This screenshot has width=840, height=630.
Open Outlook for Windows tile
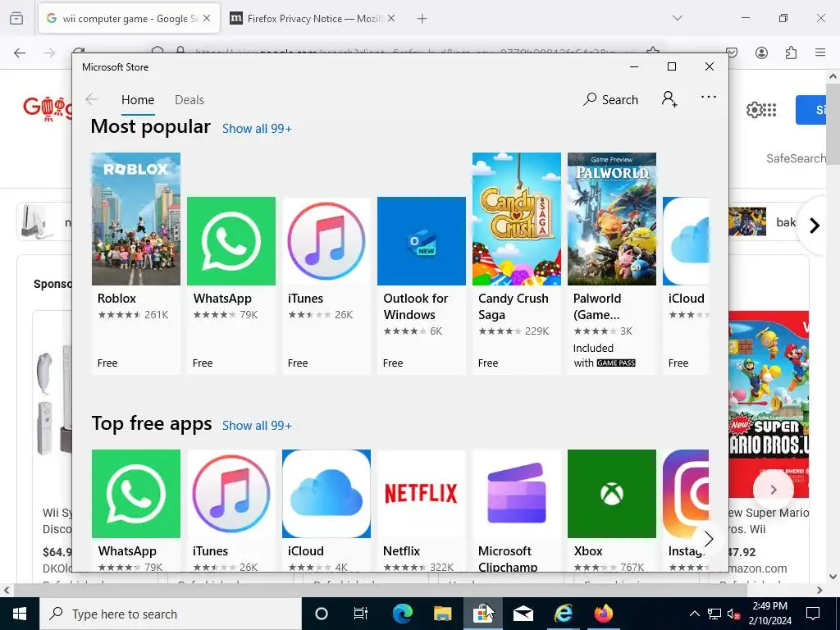tap(422, 285)
